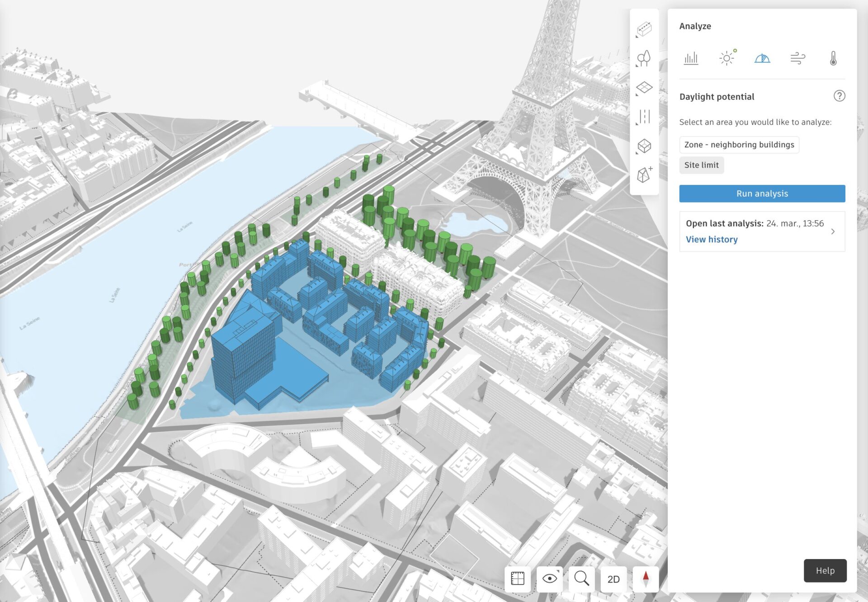
Task: Open the View history link
Action: tap(712, 240)
